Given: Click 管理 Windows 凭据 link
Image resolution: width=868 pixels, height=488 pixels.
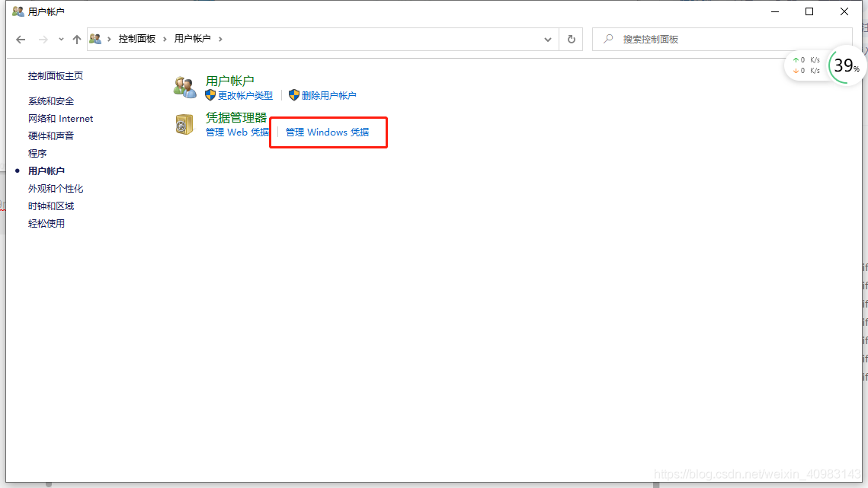Looking at the screenshot, I should (x=327, y=132).
